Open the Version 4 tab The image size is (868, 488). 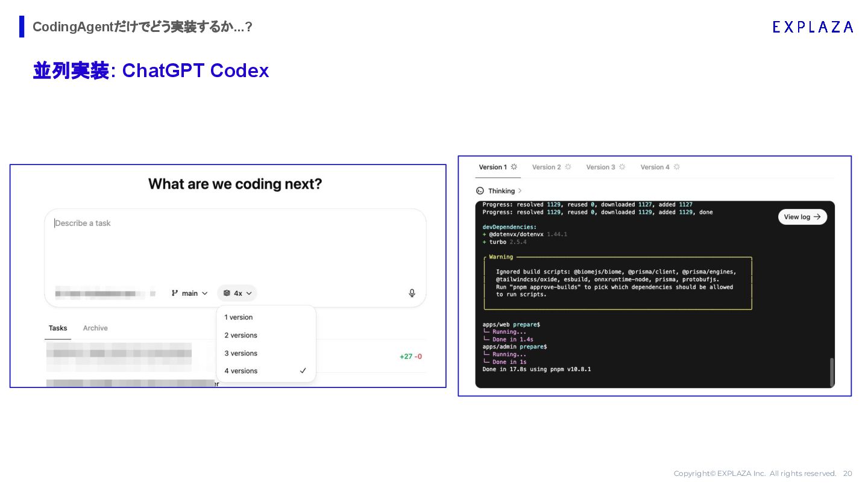tap(660, 167)
